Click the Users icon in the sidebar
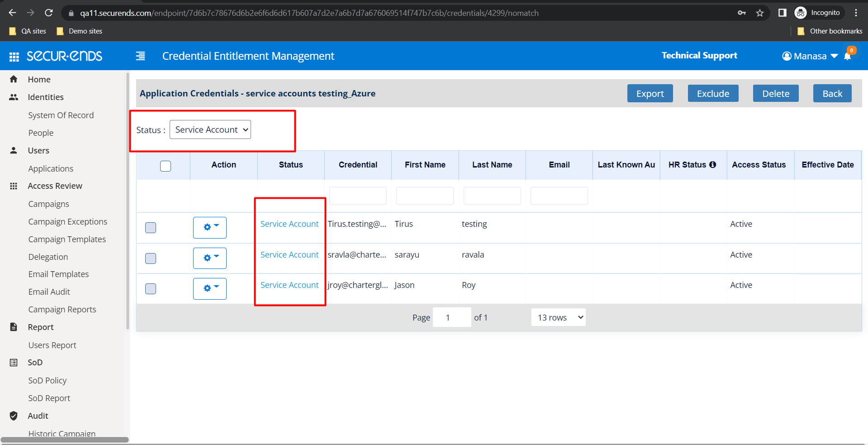This screenshot has width=868, height=445. 14,150
